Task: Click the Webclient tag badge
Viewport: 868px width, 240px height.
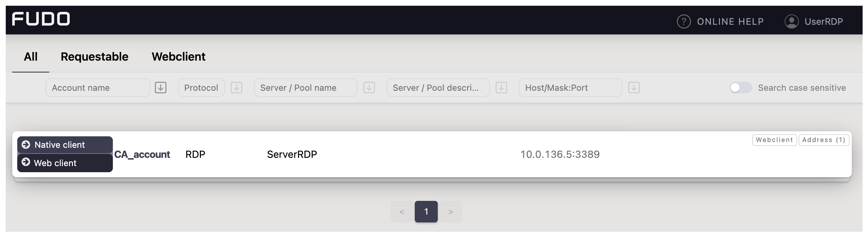Action: tap(775, 140)
